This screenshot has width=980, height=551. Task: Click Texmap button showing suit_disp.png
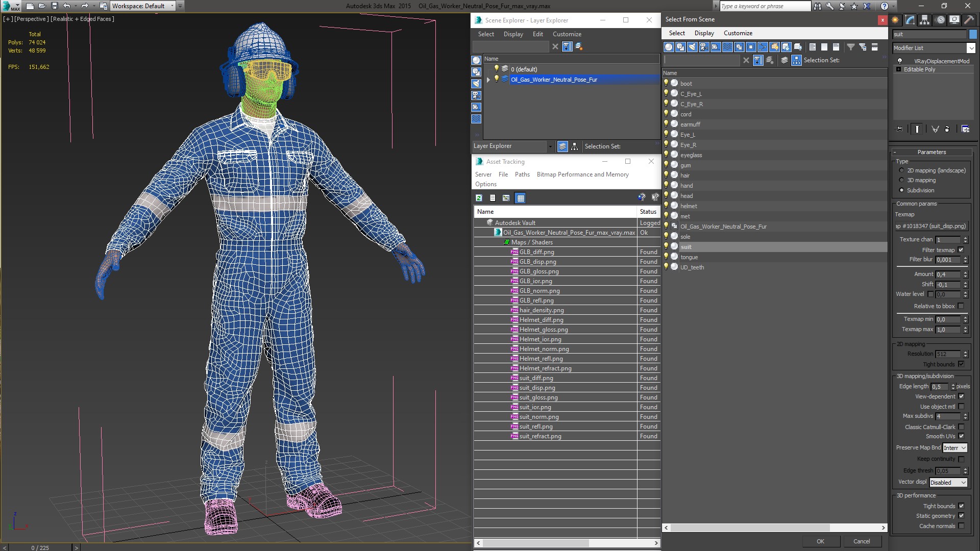coord(932,226)
